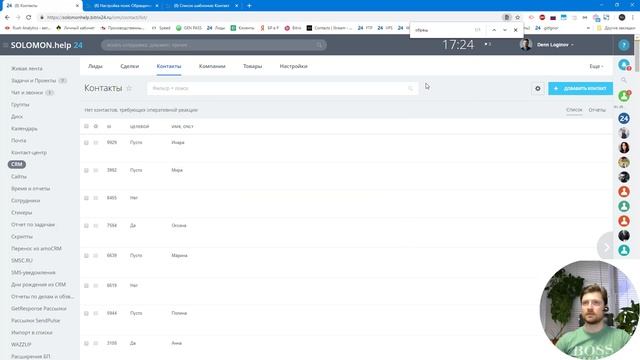Open the blue help question-mark icon
640x360 pixels.
(x=623, y=45)
